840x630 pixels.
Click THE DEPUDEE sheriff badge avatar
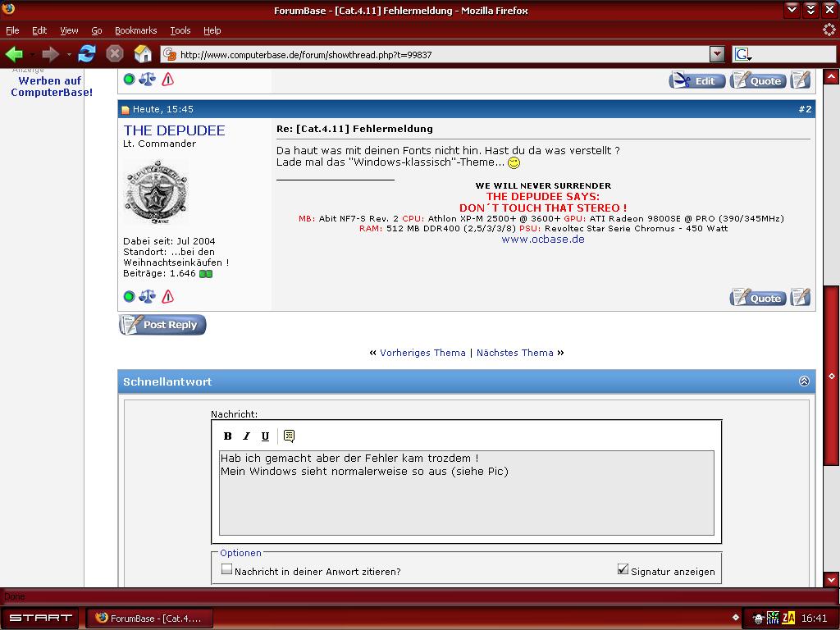155,192
